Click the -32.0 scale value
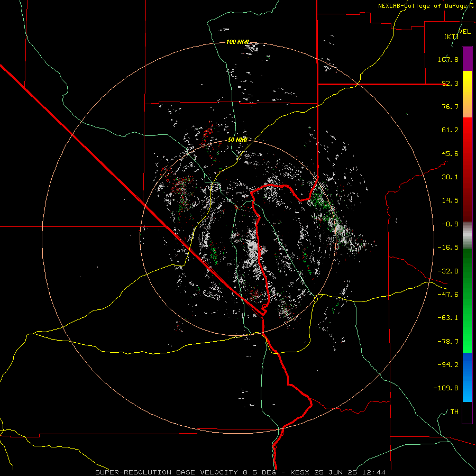Screen dimensions: 476x476 pos(448,271)
